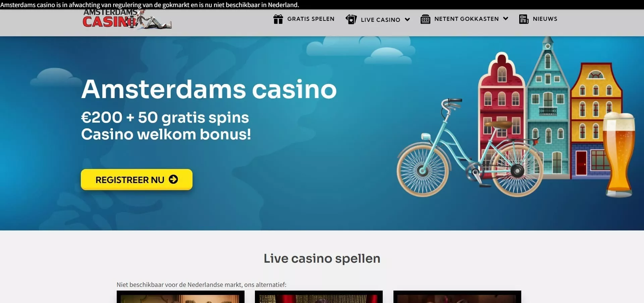This screenshot has width=644, height=303.
Task: Open the third live casino game thumbnail
Action: click(457, 297)
